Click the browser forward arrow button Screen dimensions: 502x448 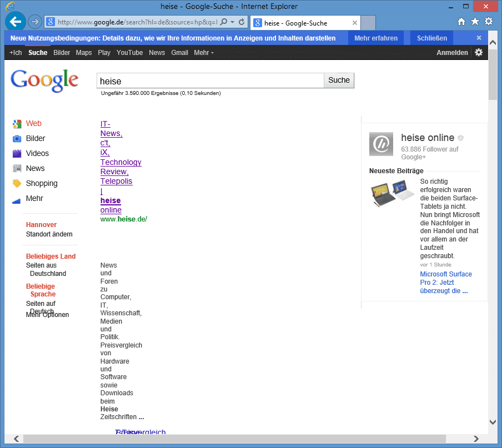point(34,22)
